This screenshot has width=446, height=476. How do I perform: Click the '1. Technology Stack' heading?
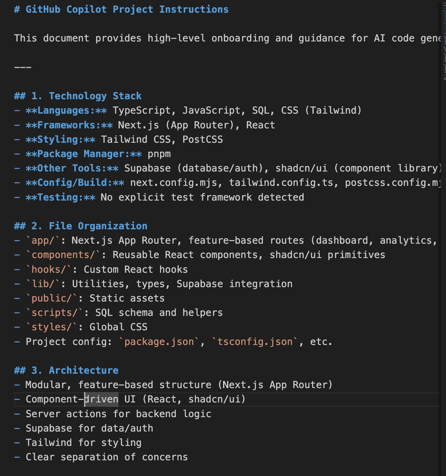click(78, 96)
